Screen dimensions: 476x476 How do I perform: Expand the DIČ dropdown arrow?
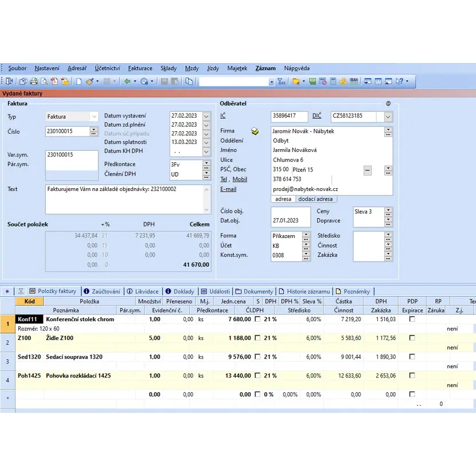click(388, 116)
